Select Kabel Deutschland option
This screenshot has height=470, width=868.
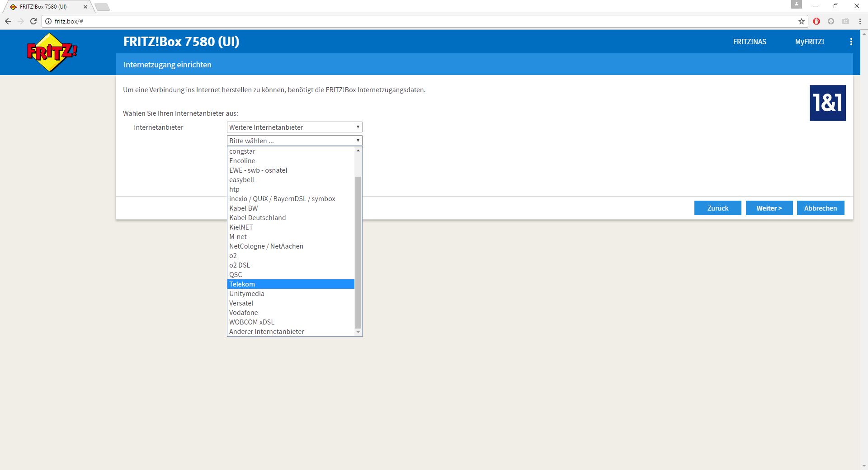(291, 218)
